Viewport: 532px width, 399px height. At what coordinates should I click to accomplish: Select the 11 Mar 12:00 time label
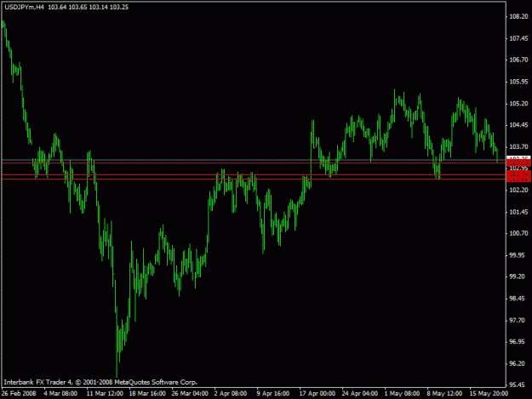[105, 394]
